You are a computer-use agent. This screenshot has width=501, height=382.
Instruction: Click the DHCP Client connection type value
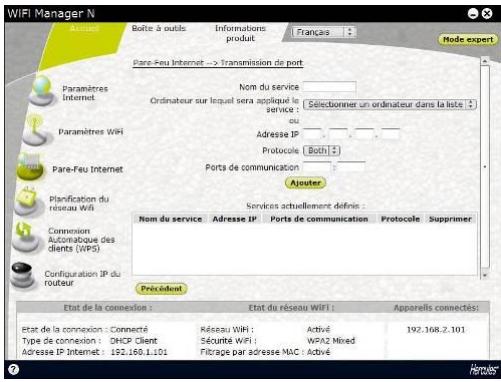pos(134,341)
